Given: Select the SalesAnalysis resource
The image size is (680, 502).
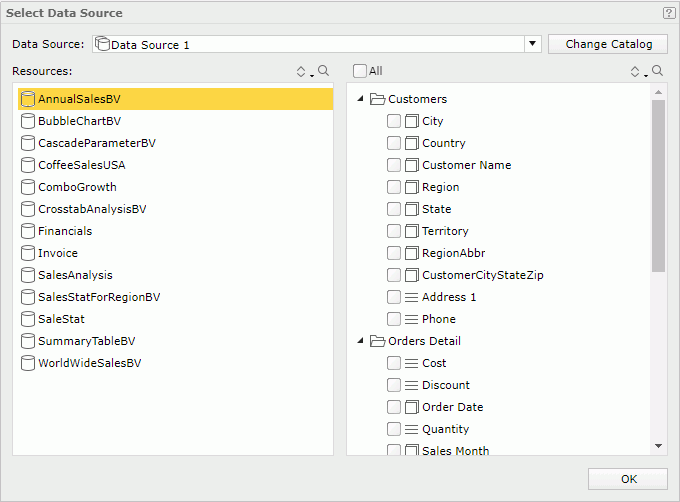Looking at the screenshot, I should [175, 275].
